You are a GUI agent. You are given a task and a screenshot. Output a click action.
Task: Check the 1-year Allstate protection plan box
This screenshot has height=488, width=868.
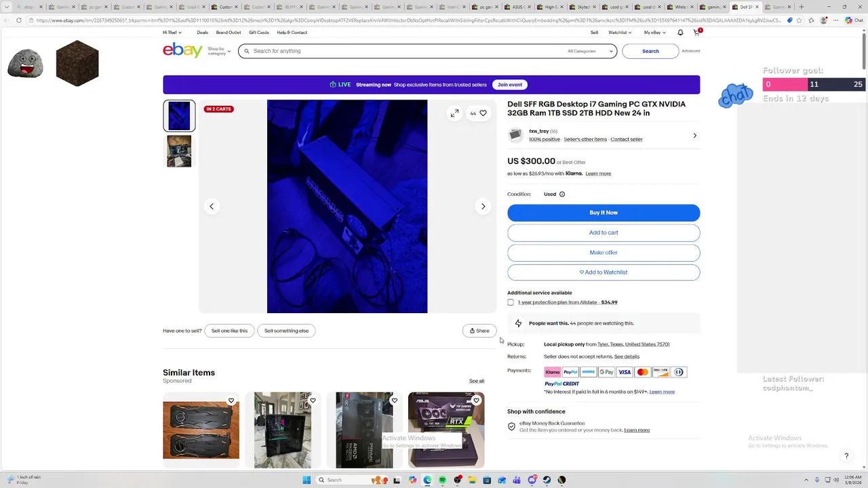click(511, 302)
